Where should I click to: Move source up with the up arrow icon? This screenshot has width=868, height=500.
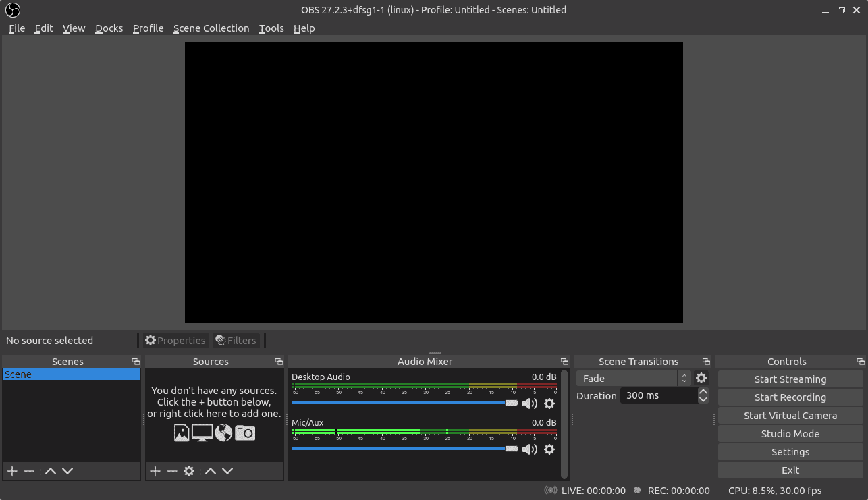210,471
